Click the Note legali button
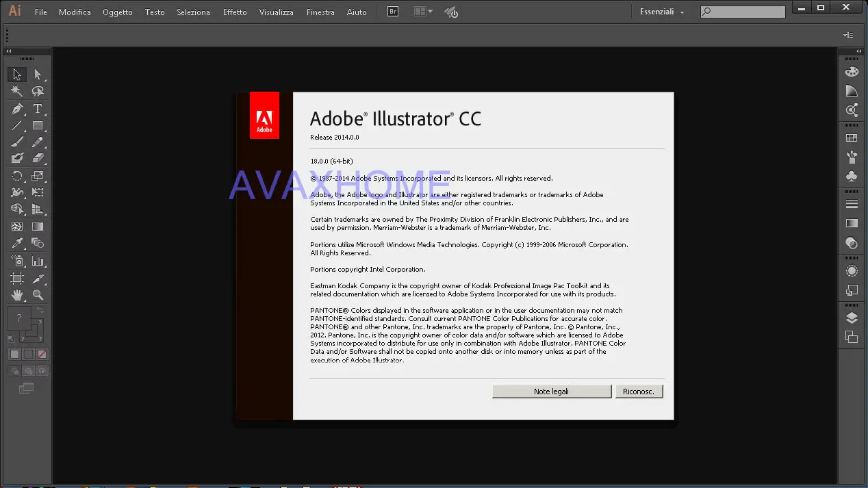The image size is (868, 488). tap(552, 391)
